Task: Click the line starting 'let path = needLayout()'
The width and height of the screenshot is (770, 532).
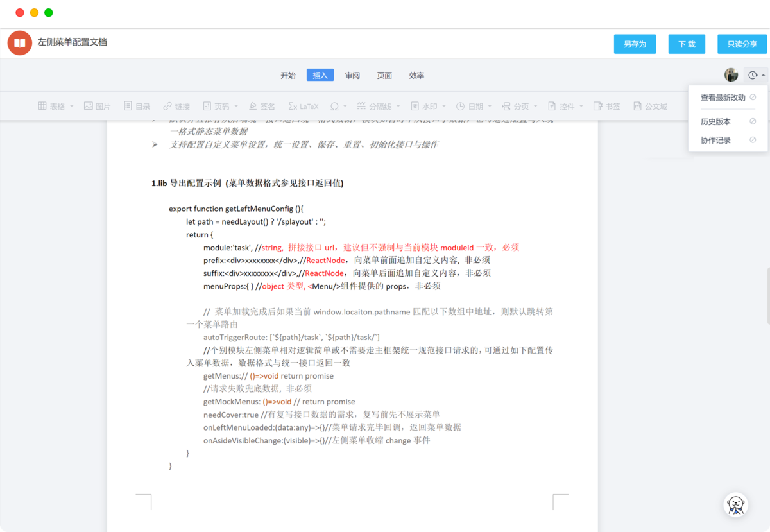Action: coord(256,221)
